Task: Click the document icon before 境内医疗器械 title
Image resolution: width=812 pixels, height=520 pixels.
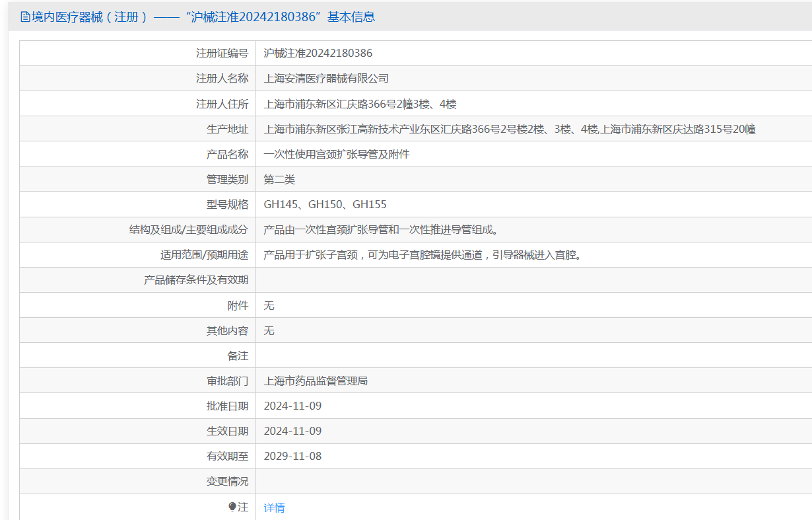Action: [x=26, y=17]
